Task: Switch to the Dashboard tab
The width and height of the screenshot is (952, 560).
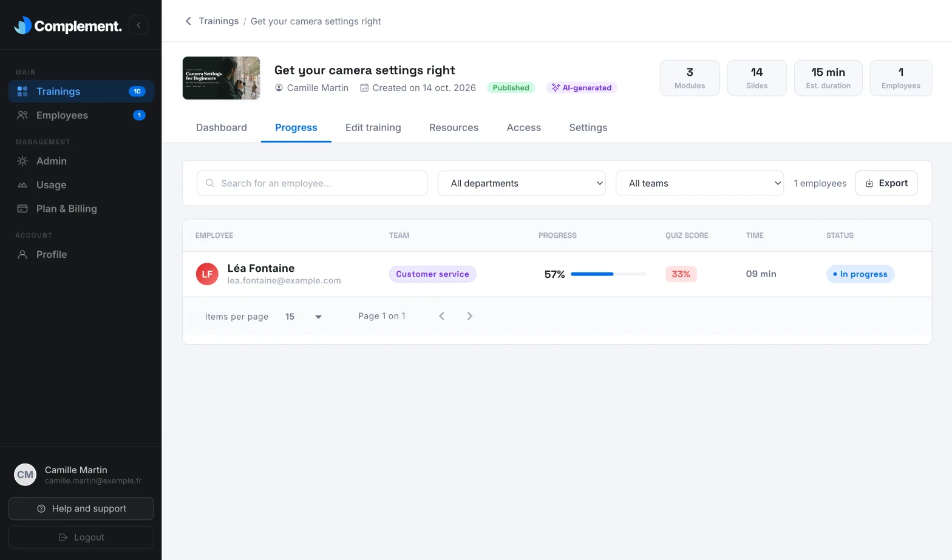Action: pyautogui.click(x=222, y=128)
